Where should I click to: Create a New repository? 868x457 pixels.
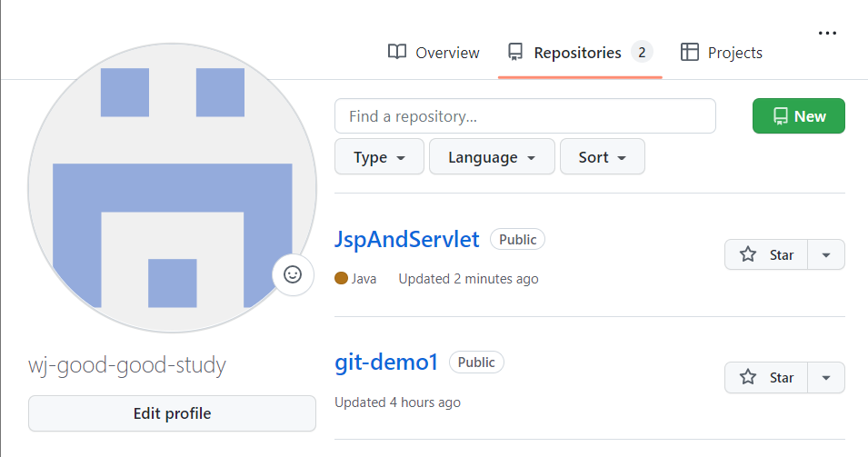tap(798, 116)
